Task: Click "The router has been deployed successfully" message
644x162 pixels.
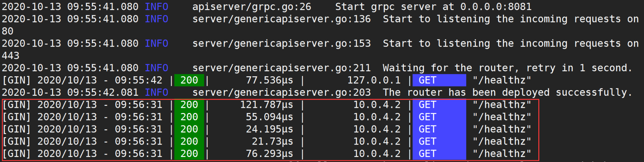Action: pyautogui.click(x=507, y=92)
